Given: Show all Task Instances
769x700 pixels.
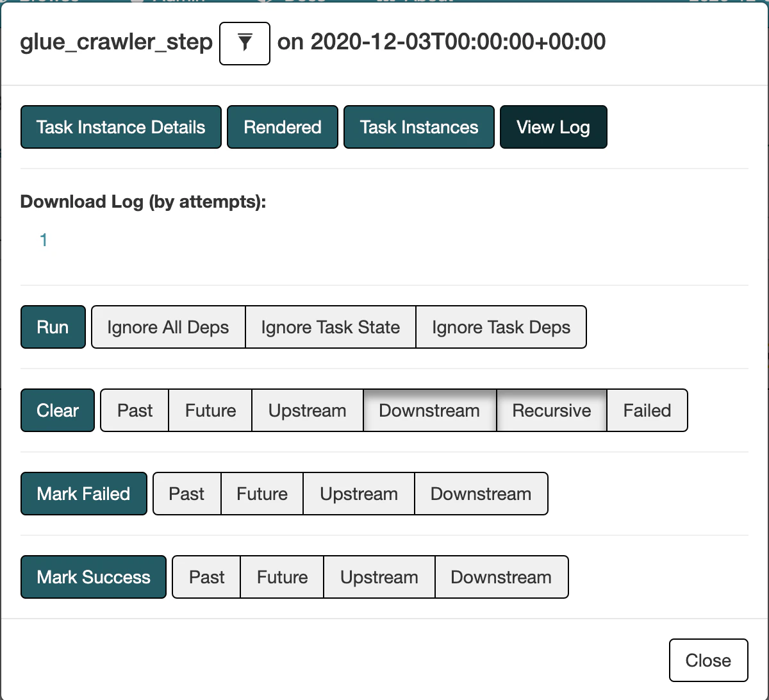Looking at the screenshot, I should [x=419, y=127].
